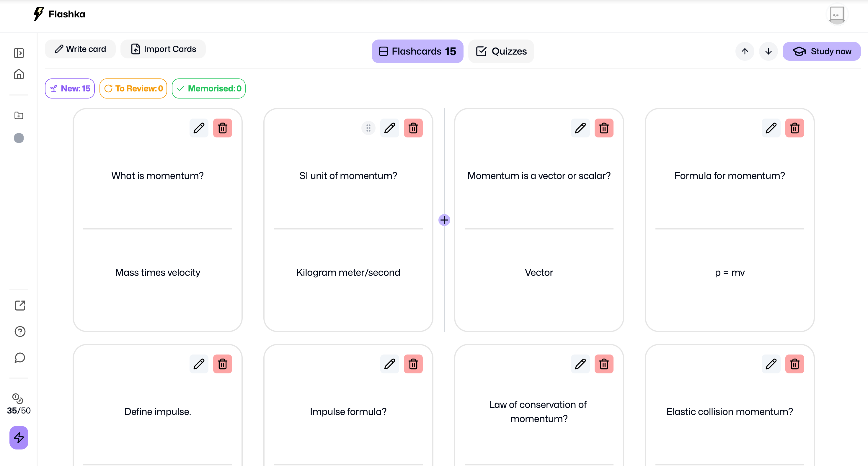Click the down arrow sort button
This screenshot has height=466, width=868.
[x=768, y=51]
